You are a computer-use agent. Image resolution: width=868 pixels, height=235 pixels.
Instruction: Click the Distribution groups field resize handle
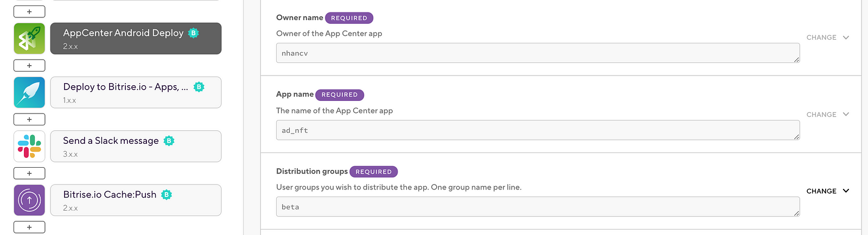[x=796, y=213]
